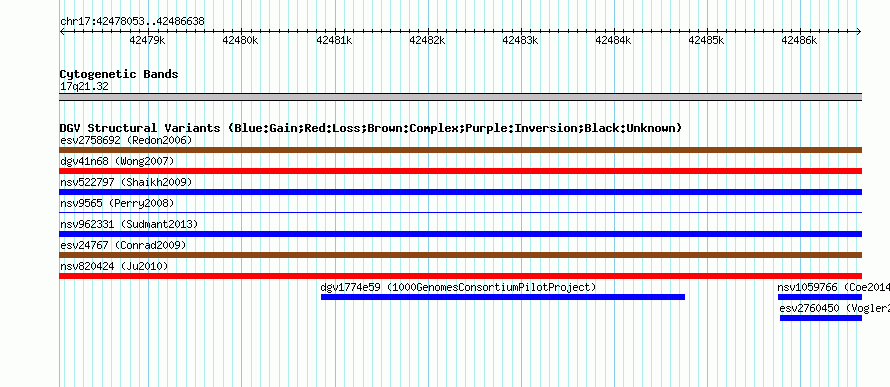890x387 pixels.
Task: Click the esv2760450 (Vogler label
Action: (834, 308)
